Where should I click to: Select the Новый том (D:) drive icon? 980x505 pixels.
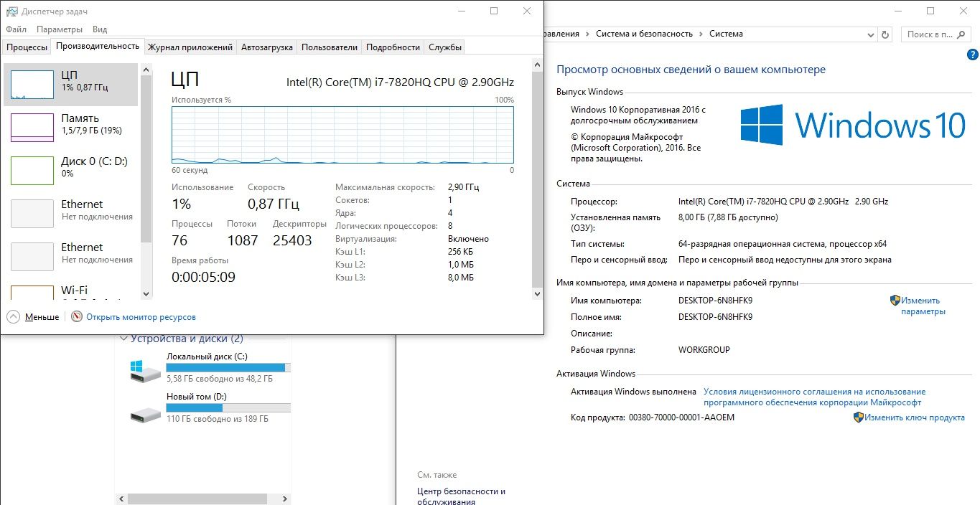pyautogui.click(x=146, y=415)
